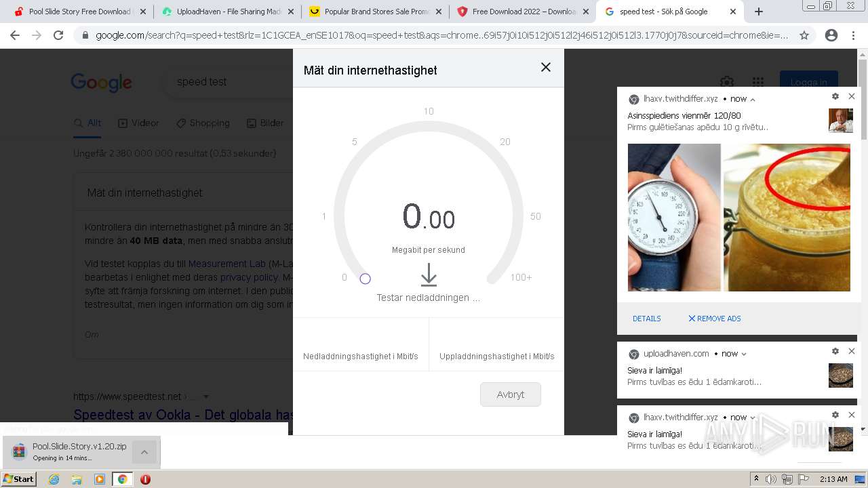
Task: Click the network tray icon
Action: (787, 479)
